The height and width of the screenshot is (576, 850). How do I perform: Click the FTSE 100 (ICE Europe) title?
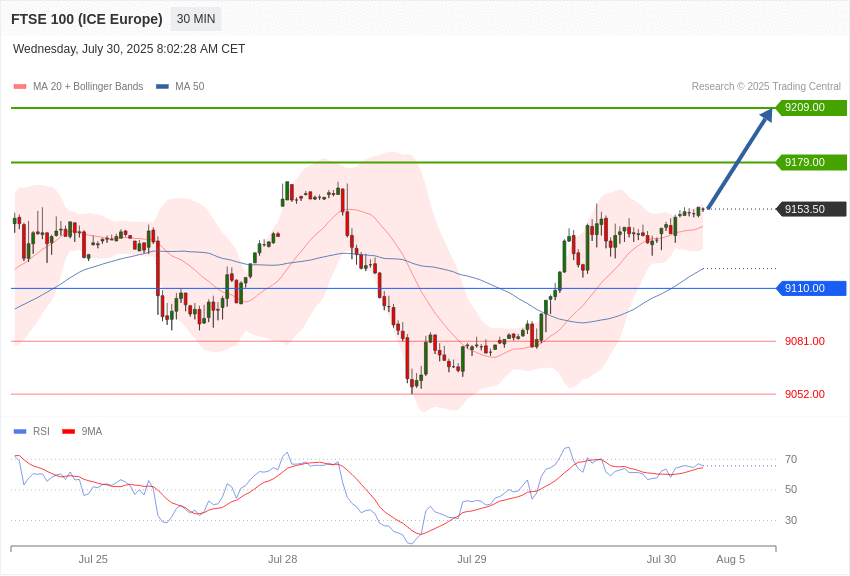click(87, 19)
